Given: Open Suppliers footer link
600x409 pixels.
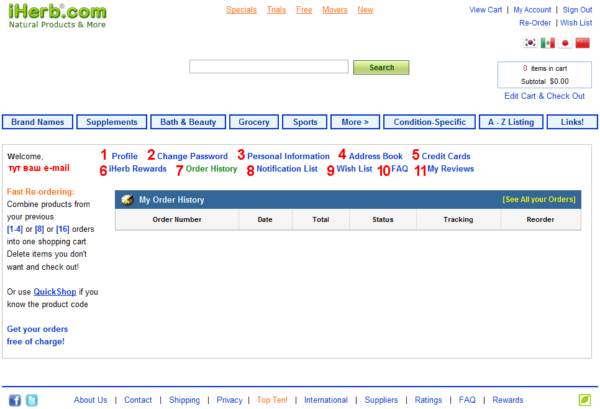Looking at the screenshot, I should tap(381, 400).
